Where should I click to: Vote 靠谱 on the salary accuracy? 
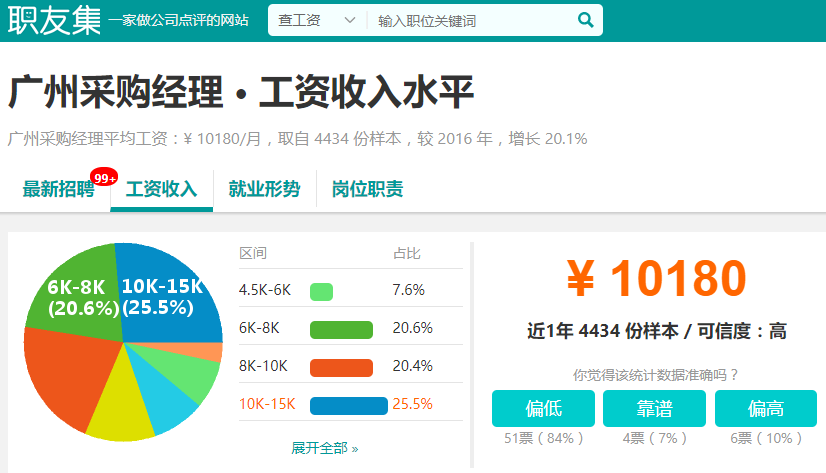click(x=654, y=408)
